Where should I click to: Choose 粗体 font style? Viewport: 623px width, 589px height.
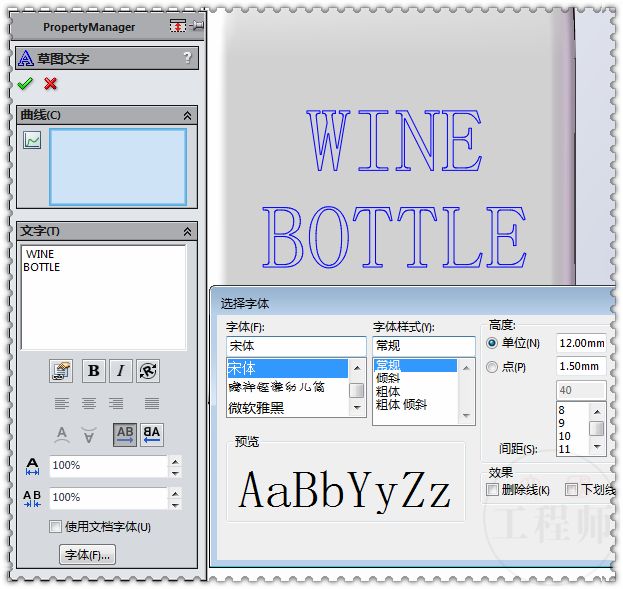tap(388, 392)
